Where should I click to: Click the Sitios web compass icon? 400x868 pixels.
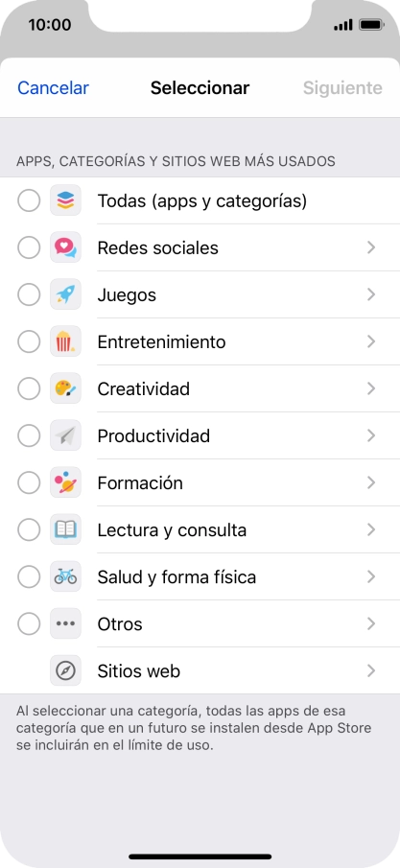pyautogui.click(x=65, y=671)
